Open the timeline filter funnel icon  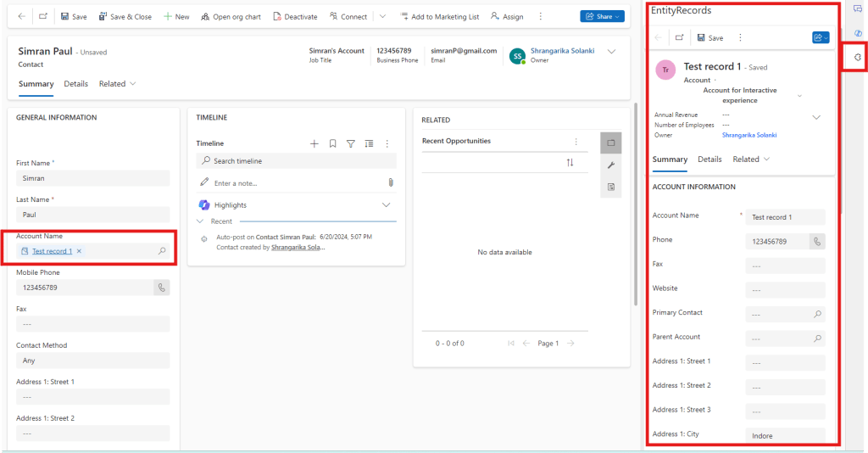point(350,143)
